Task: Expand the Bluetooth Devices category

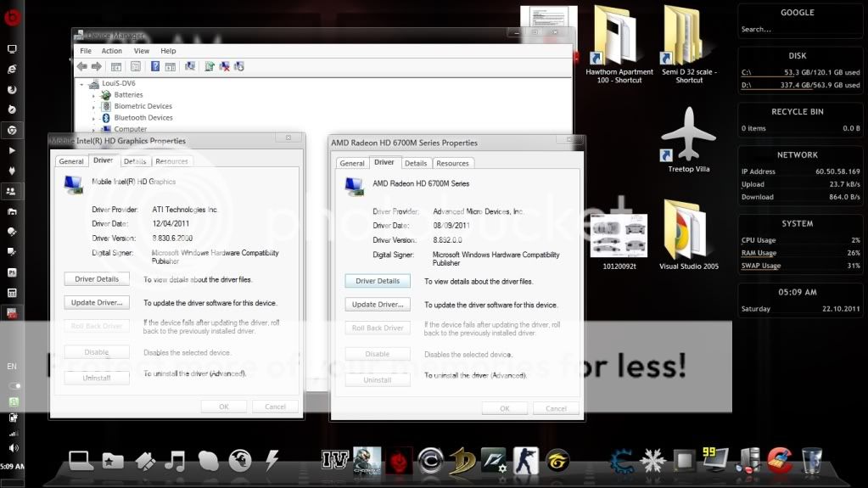Action: click(94, 118)
